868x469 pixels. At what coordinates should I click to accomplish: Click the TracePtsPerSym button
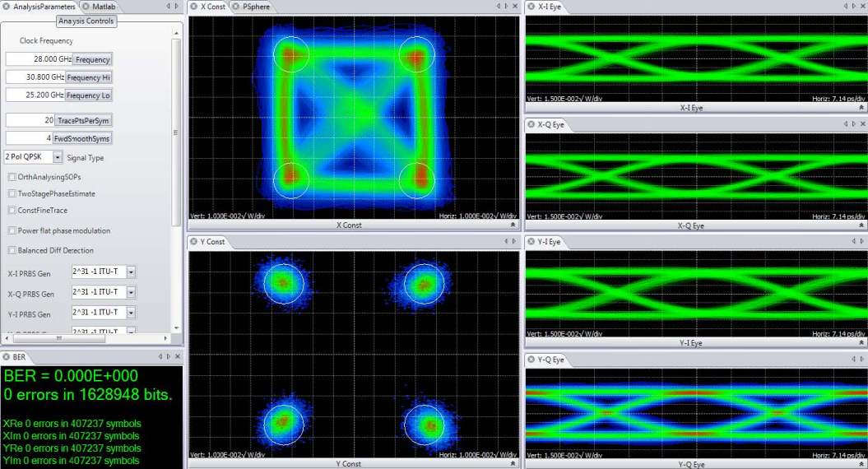click(x=82, y=121)
